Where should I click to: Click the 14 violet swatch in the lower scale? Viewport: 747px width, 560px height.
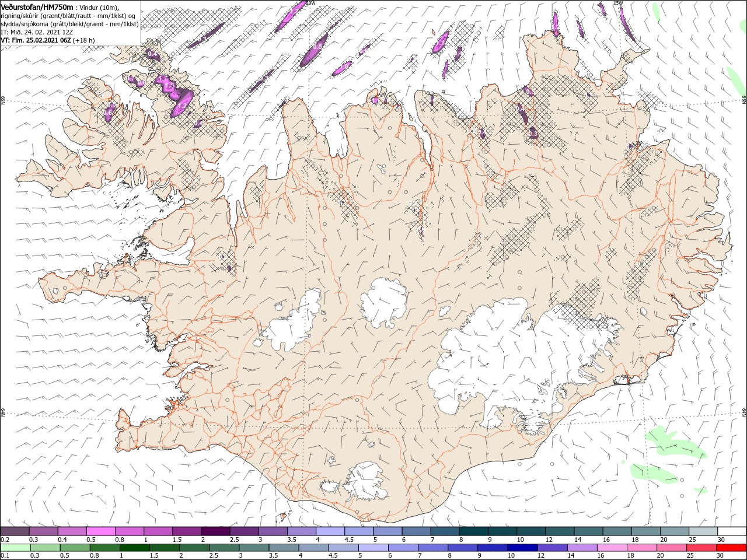click(x=582, y=548)
